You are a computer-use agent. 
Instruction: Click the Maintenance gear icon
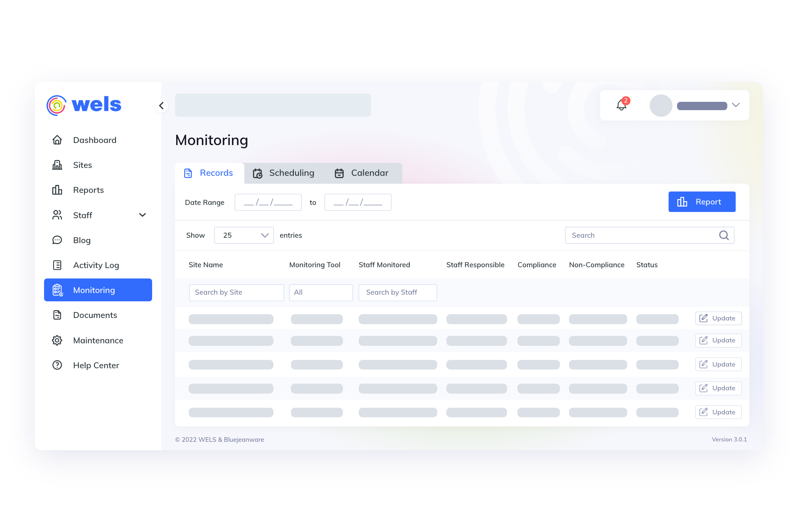(57, 340)
